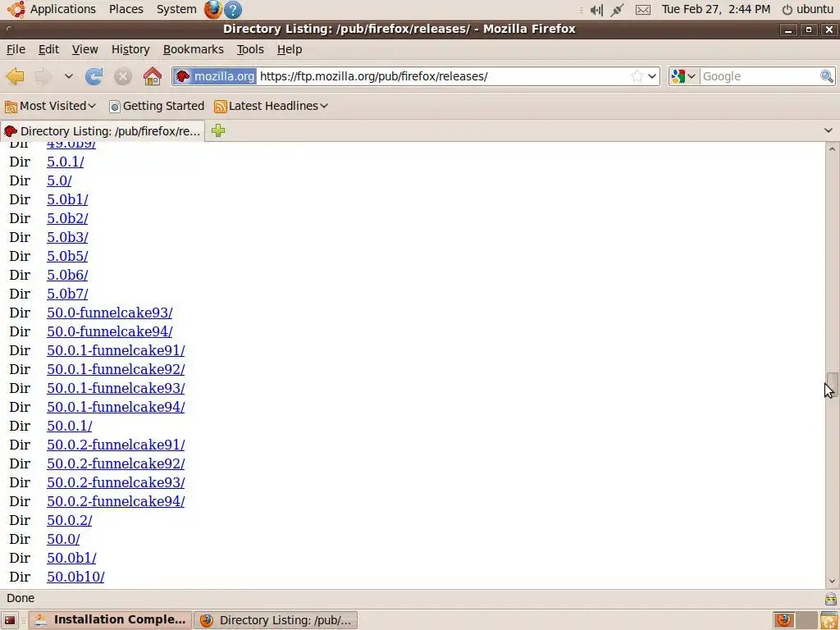Open the ubuntu user power menu
This screenshot has height=630, width=840.
808,9
